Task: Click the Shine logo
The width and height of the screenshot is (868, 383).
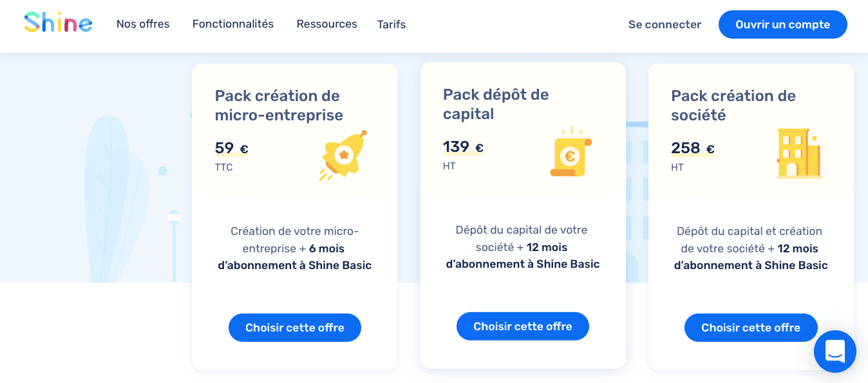Action: [57, 22]
